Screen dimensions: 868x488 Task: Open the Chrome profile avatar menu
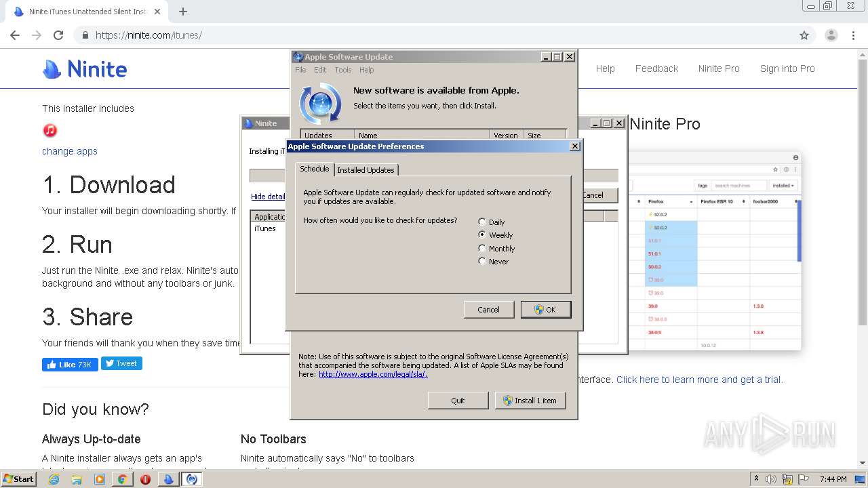click(831, 35)
